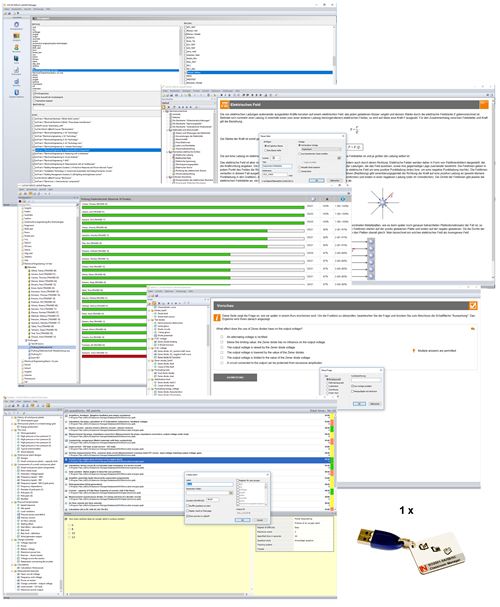Screen dimensions: 500x607
Task: Click highlighted name field in create-test dialog
Action: (x=210, y=484)
